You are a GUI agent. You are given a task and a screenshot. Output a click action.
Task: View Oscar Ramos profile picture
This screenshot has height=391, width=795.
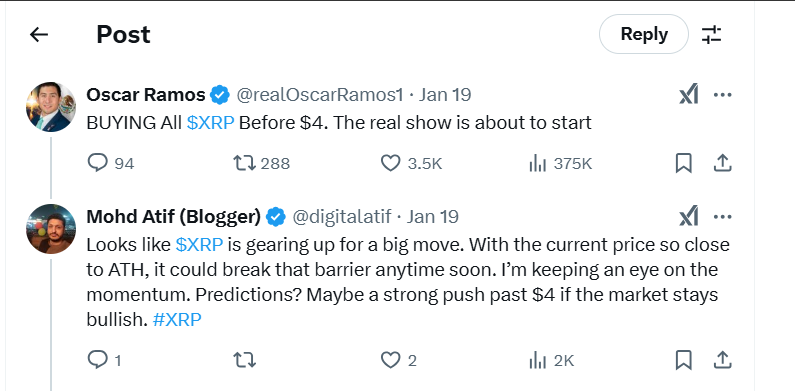pyautogui.click(x=51, y=107)
